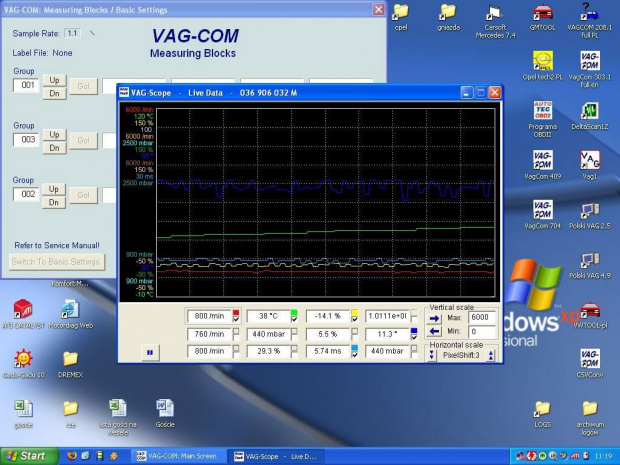
Task: Toggle trace checkbox beside -14.1 % field
Action: point(355,319)
